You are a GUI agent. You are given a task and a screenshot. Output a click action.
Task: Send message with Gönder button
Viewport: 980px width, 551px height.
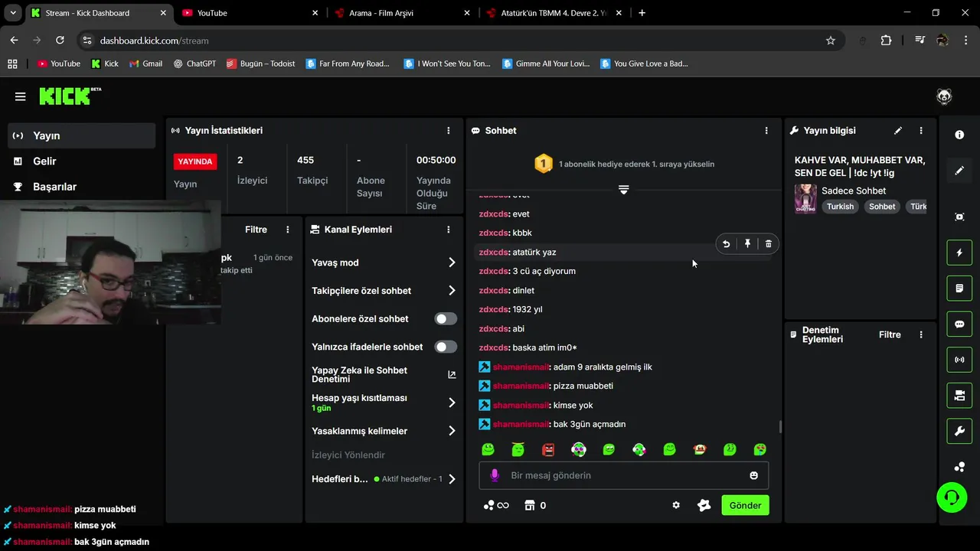pos(745,505)
